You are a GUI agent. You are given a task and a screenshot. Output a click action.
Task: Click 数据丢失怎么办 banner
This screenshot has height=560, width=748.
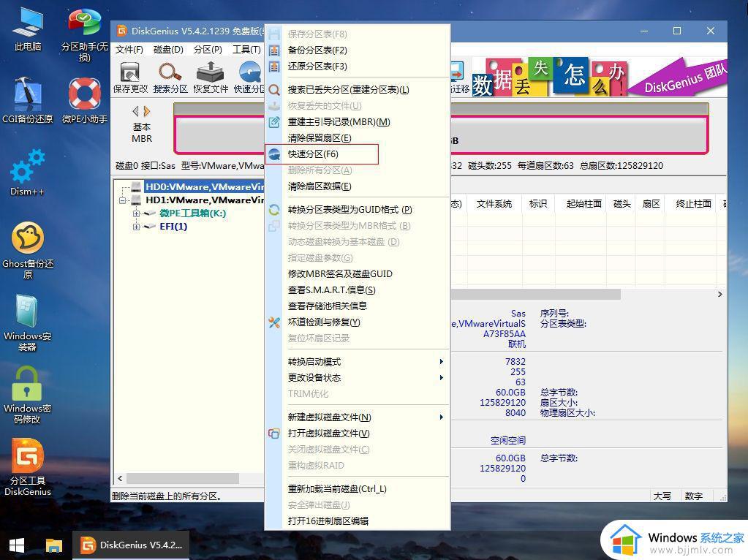click(x=599, y=76)
